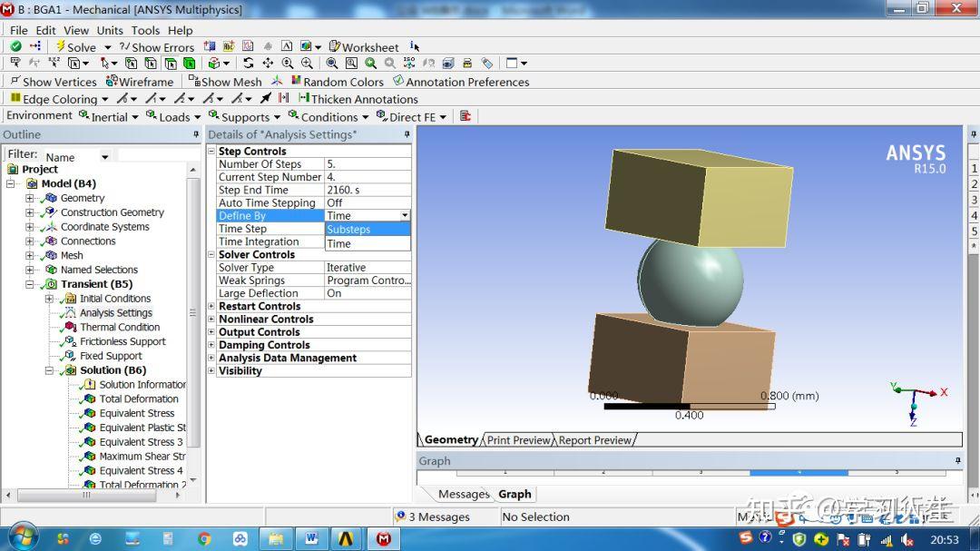Open the Units menu
Viewport: 980px width, 551px height.
(109, 30)
